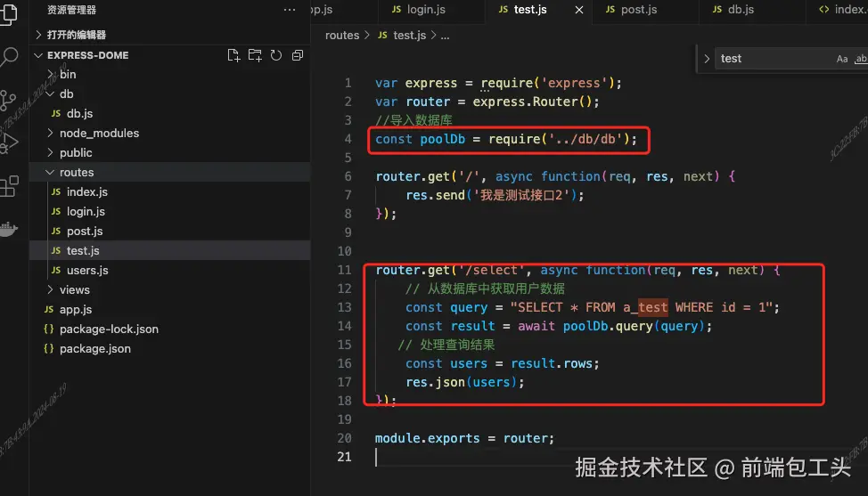Click line number 4 in the gutter
The height and width of the screenshot is (496, 868).
pyautogui.click(x=348, y=139)
